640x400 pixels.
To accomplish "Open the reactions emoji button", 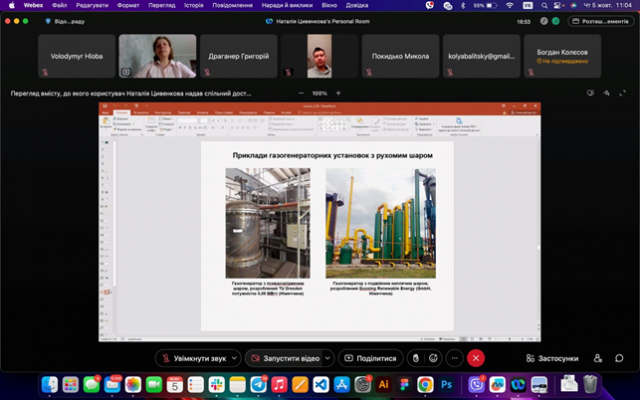I will pyautogui.click(x=434, y=357).
